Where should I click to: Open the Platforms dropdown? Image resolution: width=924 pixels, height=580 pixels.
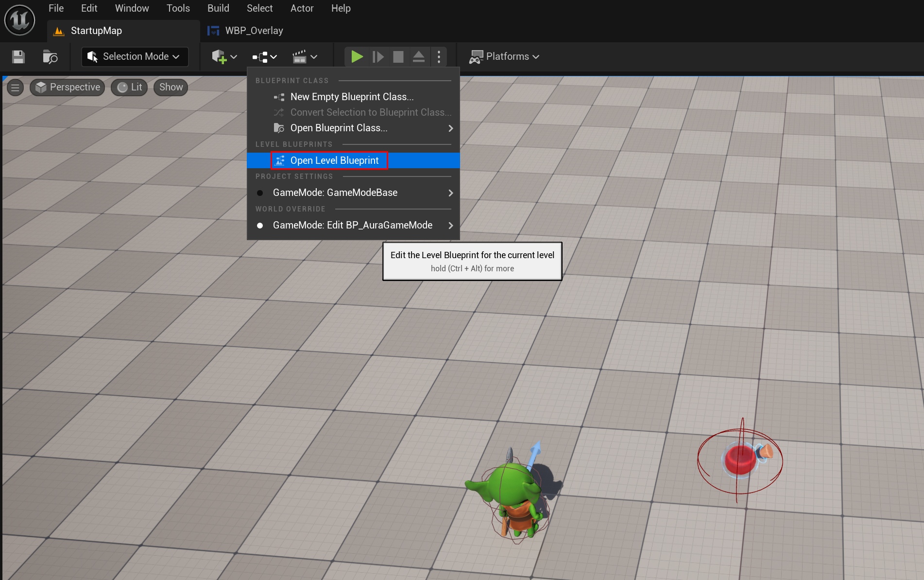(504, 56)
